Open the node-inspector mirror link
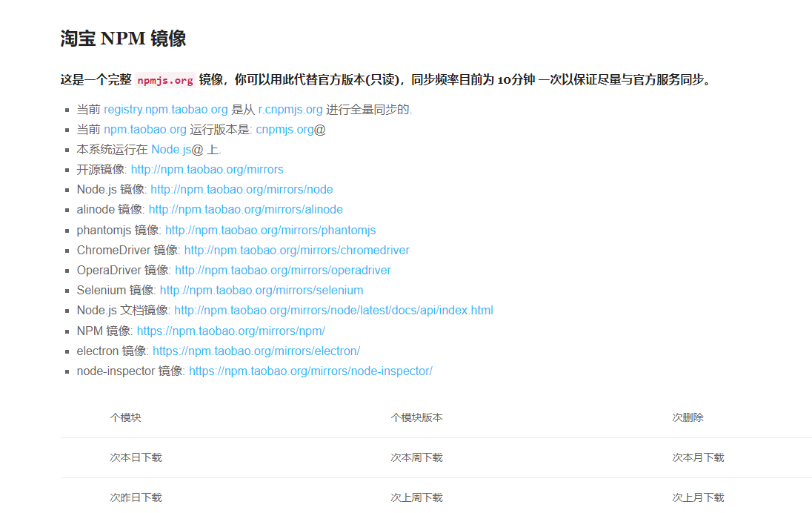Viewport: 812px width, 513px height. 310,371
